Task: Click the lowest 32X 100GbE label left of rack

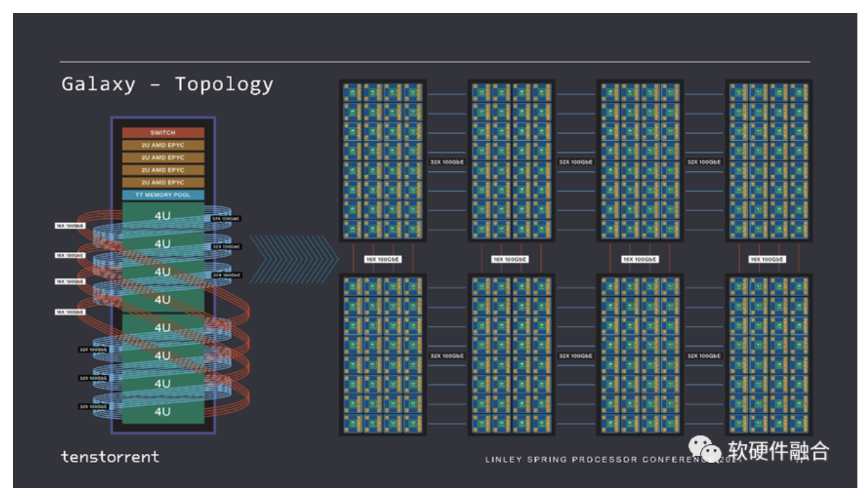Action: [93, 406]
